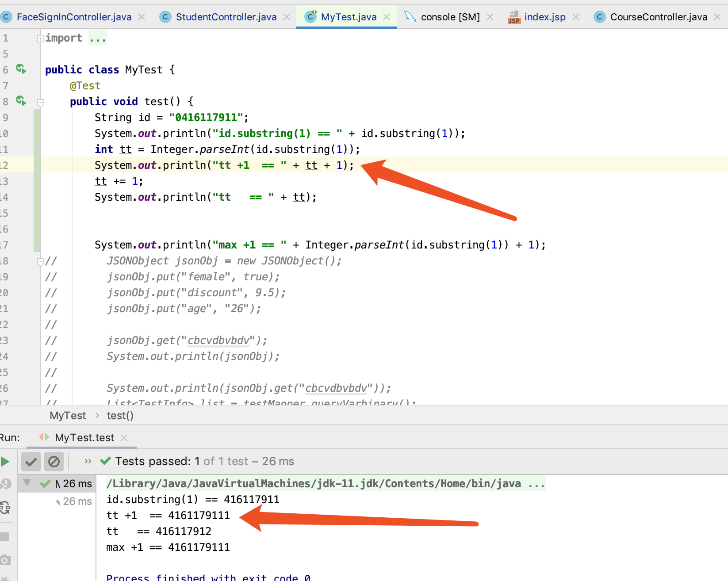Click the commented jsonObj.put("age", "26") line
The height and width of the screenshot is (581, 728).
click(x=184, y=309)
